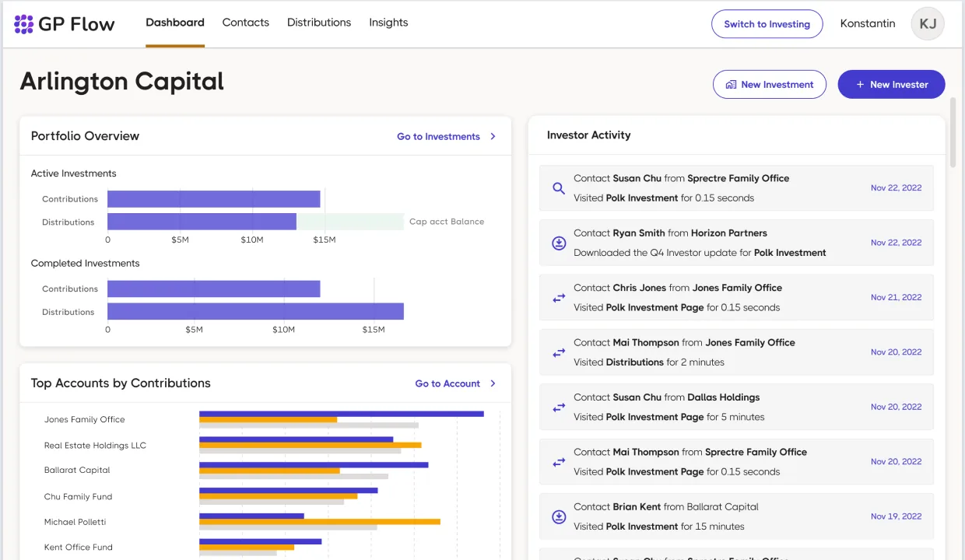Image resolution: width=965 pixels, height=560 pixels.
Task: Select Michael Polletti account label
Action: click(75, 522)
